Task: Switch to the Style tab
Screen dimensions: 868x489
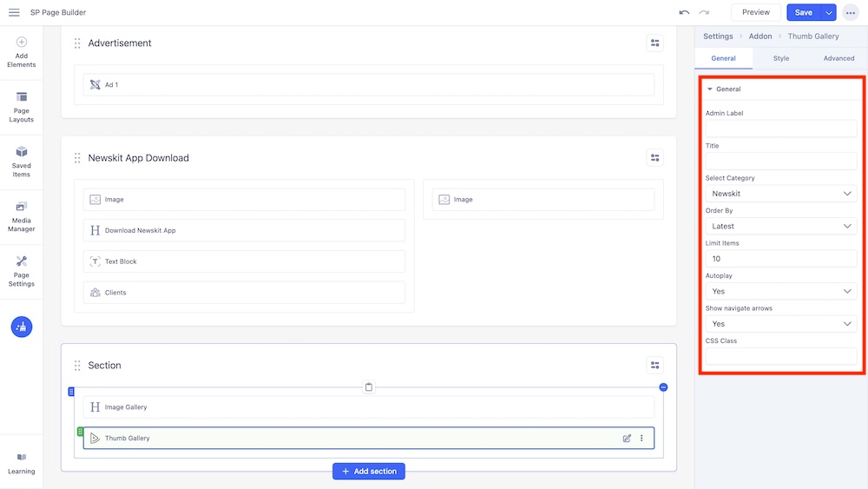Action: click(781, 58)
